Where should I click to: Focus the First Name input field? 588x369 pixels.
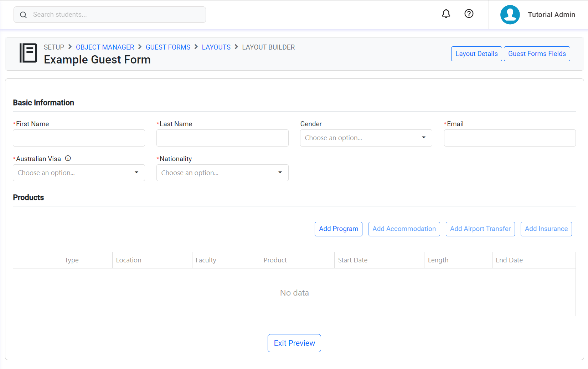(79, 138)
